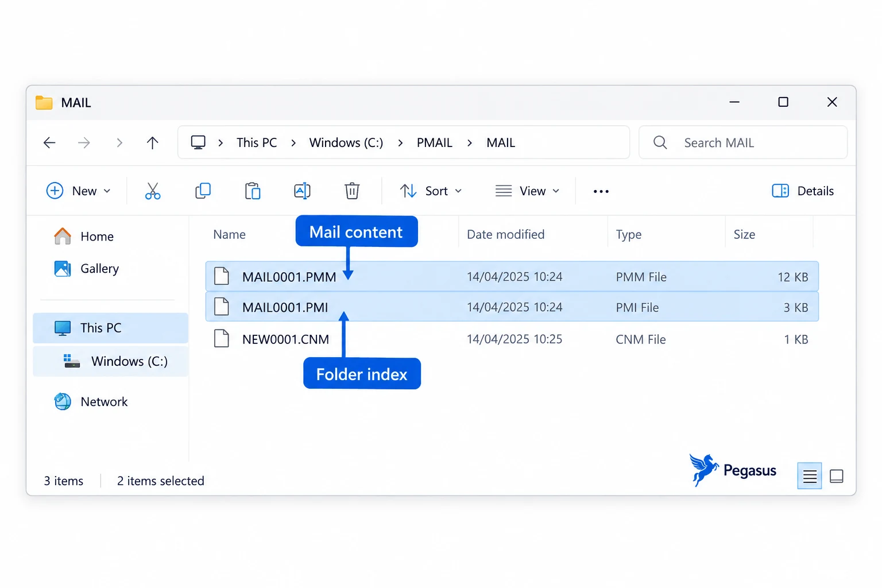
Task: Open the View dropdown menu
Action: (x=527, y=191)
